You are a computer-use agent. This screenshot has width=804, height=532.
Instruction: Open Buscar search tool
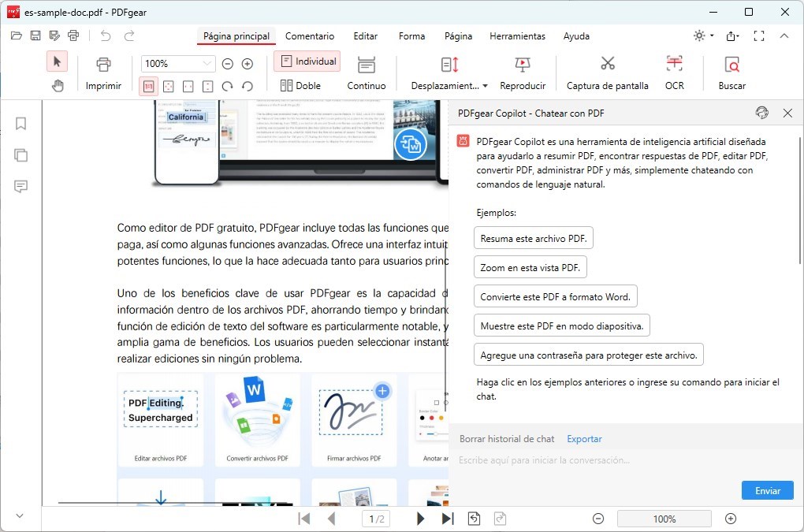(x=731, y=74)
